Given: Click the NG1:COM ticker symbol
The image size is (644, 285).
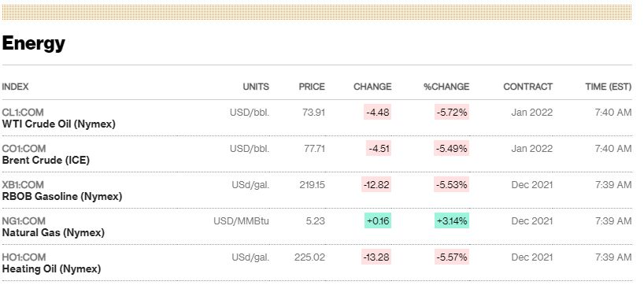Looking at the screenshot, I should click(24, 221).
